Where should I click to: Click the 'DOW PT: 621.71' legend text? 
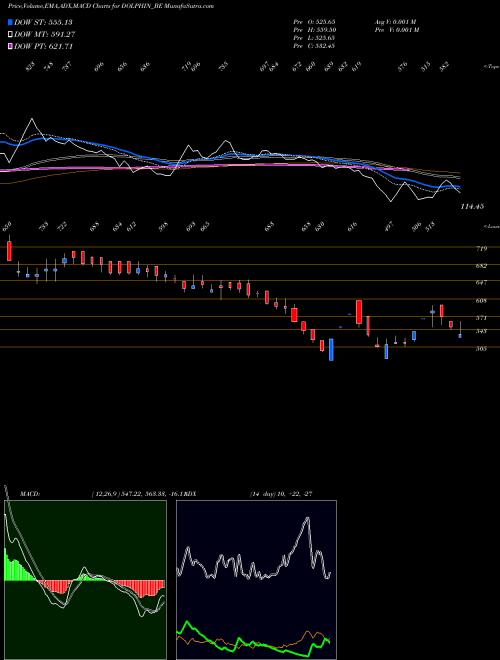coord(44,46)
